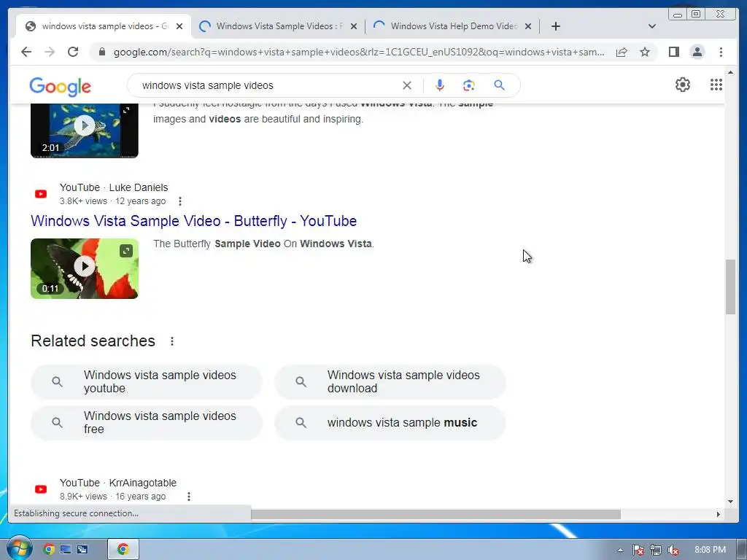Open the Google apps grid
Image resolution: width=747 pixels, height=560 pixels.
[x=716, y=85]
